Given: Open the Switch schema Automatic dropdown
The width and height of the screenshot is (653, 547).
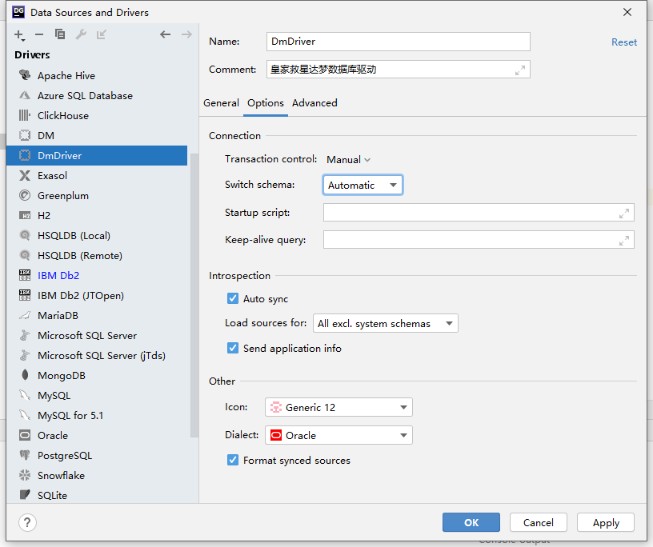Looking at the screenshot, I should [363, 185].
